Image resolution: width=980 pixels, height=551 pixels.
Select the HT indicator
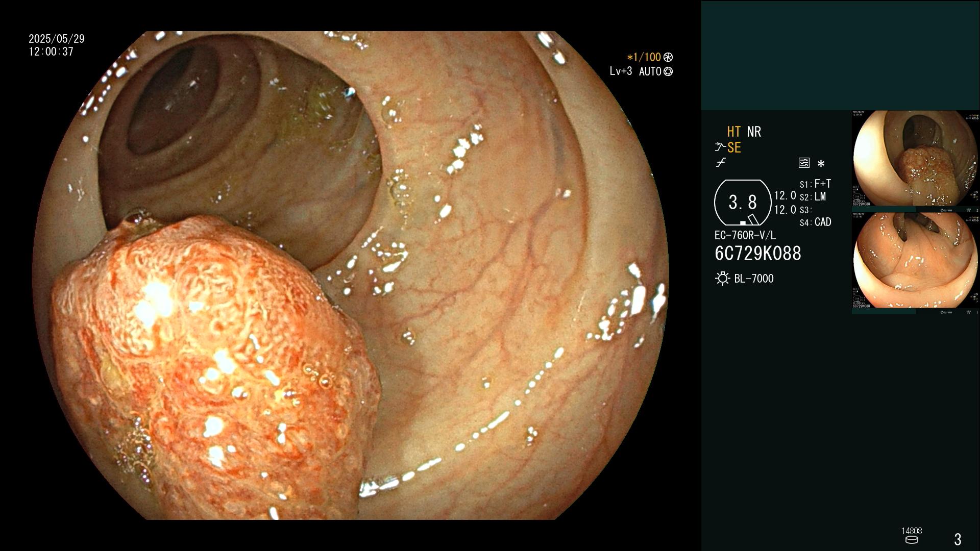coord(733,132)
